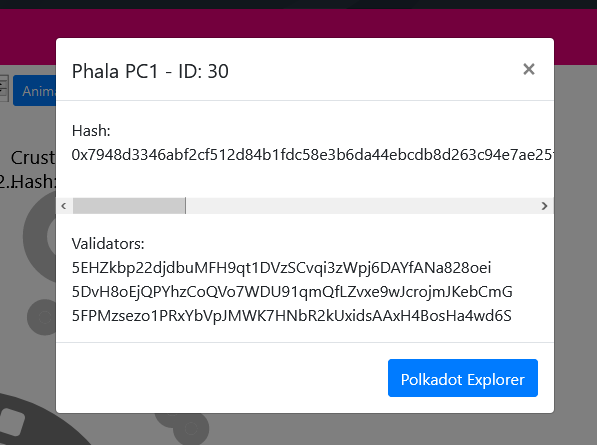Select validator address starting 5EHZkbp22
The height and width of the screenshot is (445, 597).
pos(281,268)
